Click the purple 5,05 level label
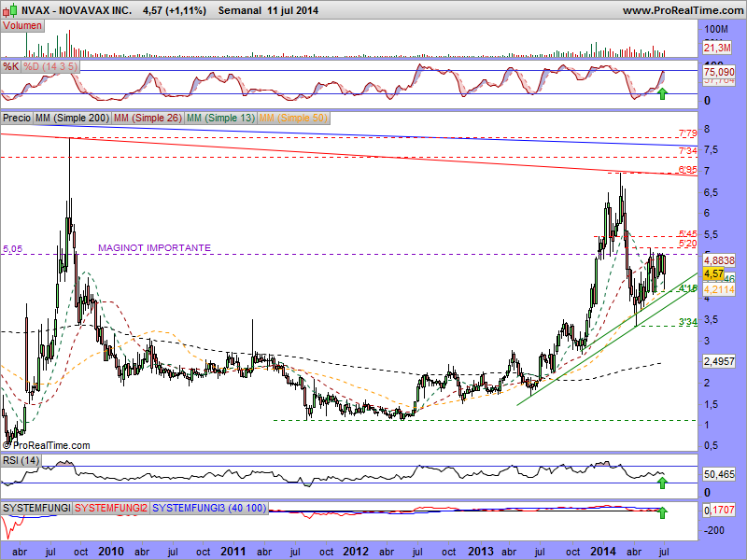The width and height of the screenshot is (747, 560). 12,248
